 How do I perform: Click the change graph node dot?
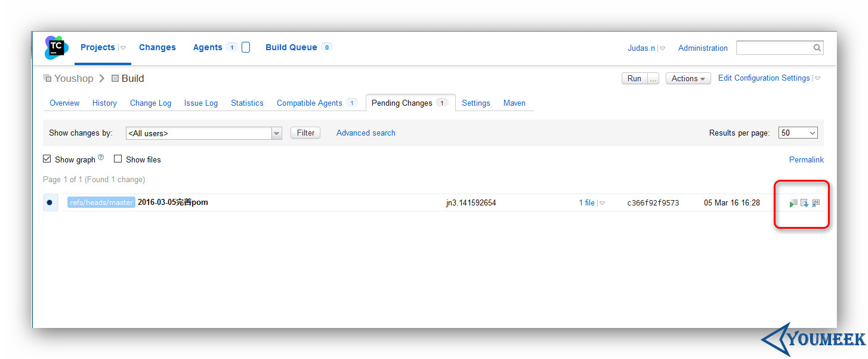[50, 202]
